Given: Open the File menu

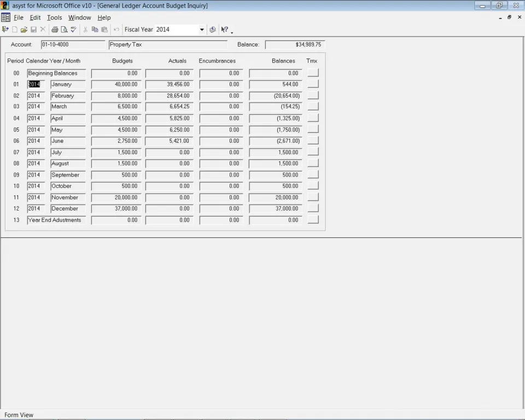Looking at the screenshot, I should 19,17.
